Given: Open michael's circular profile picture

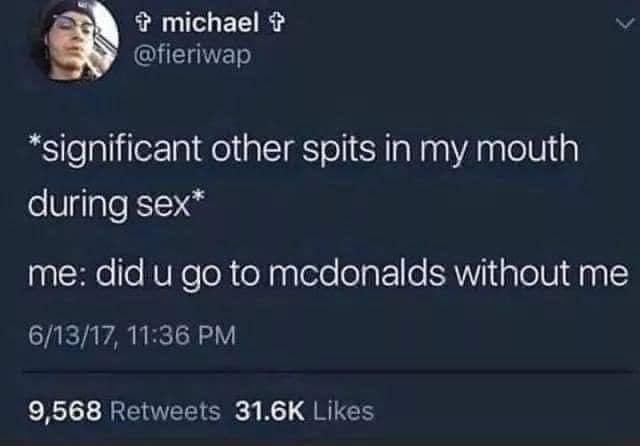Looking at the screenshot, I should click(77, 41).
